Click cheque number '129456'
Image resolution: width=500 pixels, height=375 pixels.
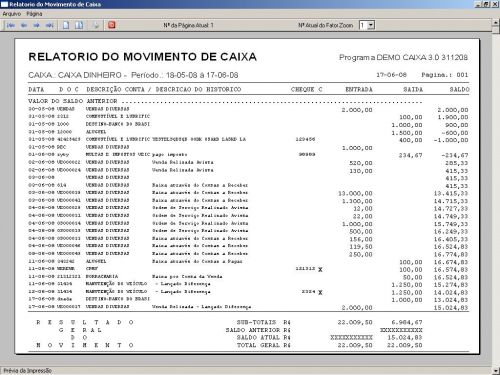click(x=305, y=139)
